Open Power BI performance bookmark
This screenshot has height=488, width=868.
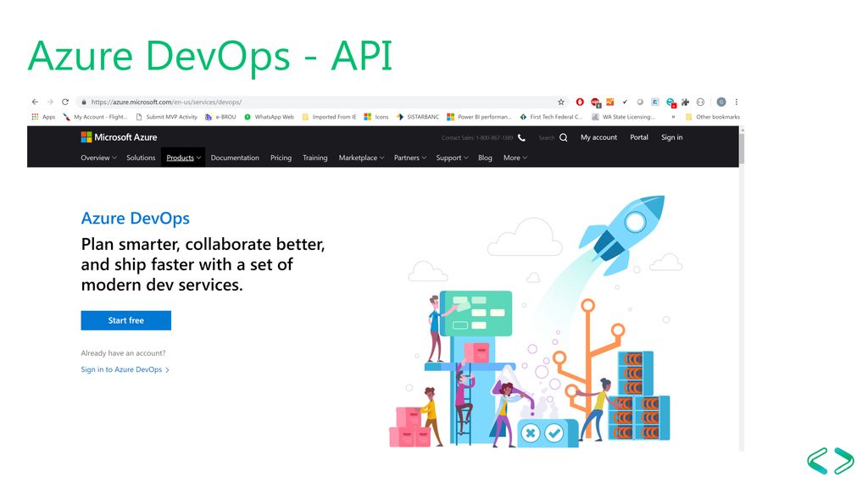480,117
